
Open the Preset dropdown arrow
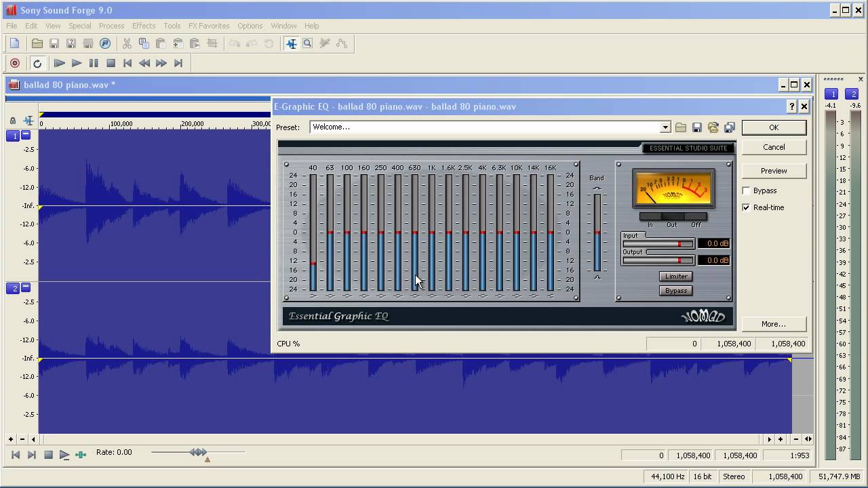click(665, 127)
